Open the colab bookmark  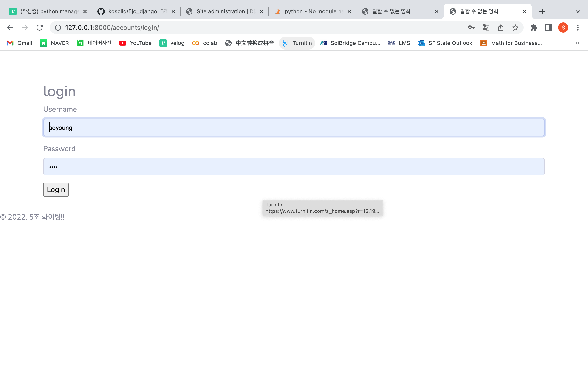[x=204, y=43]
